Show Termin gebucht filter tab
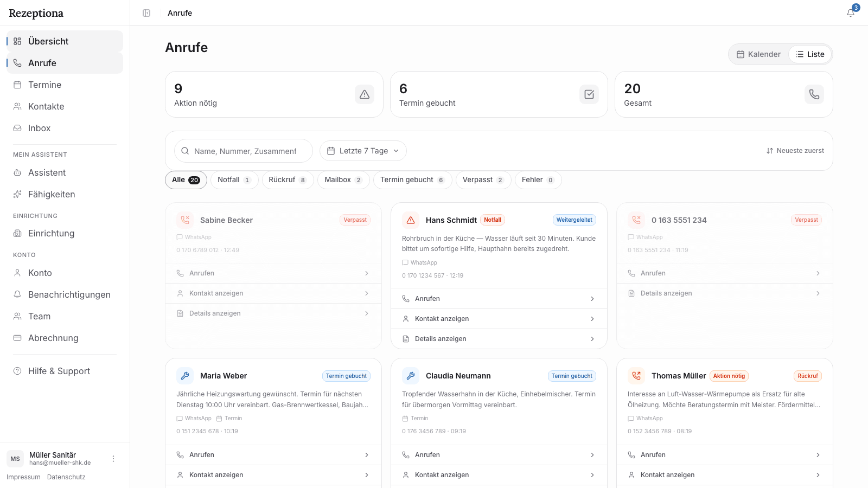 click(413, 180)
